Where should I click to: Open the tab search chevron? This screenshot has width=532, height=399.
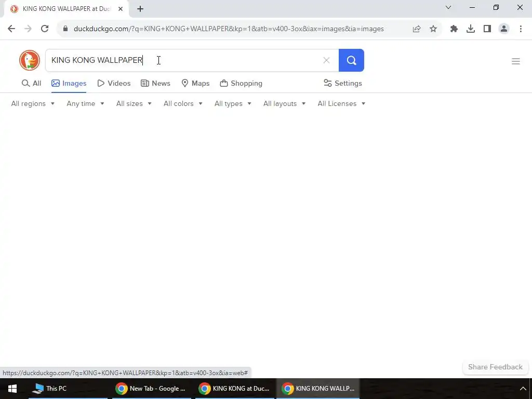pyautogui.click(x=448, y=7)
